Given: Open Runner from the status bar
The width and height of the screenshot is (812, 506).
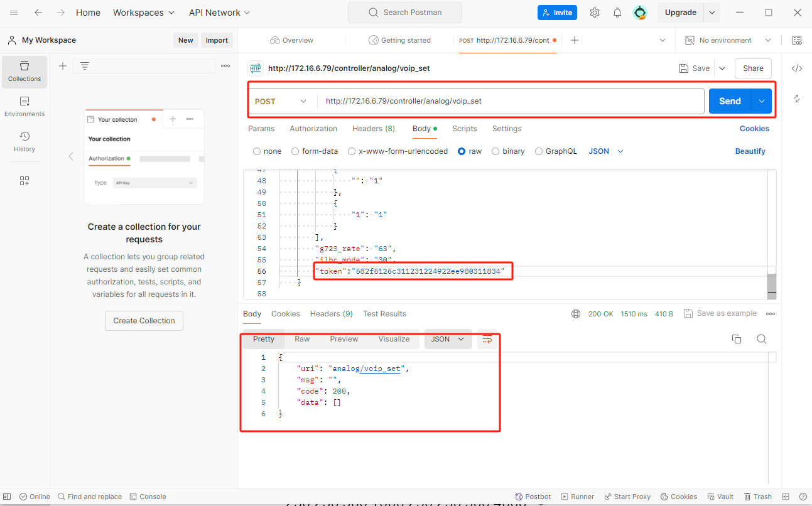Looking at the screenshot, I should point(578,497).
